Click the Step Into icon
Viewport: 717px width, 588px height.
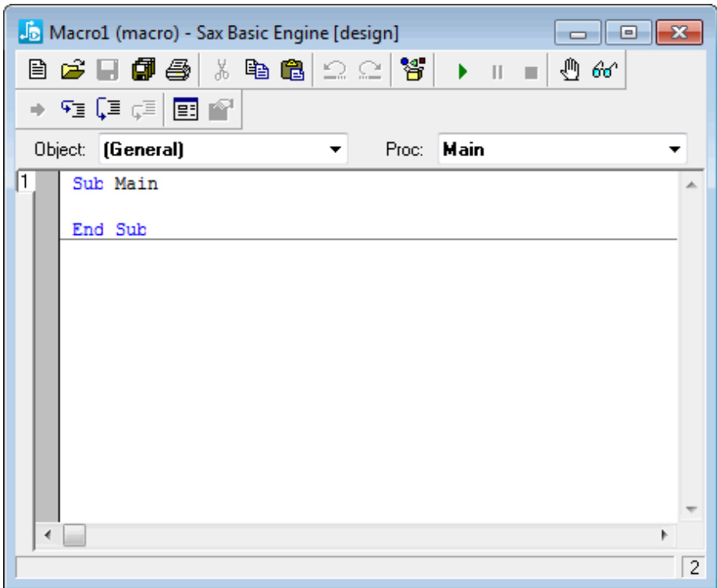point(72,110)
